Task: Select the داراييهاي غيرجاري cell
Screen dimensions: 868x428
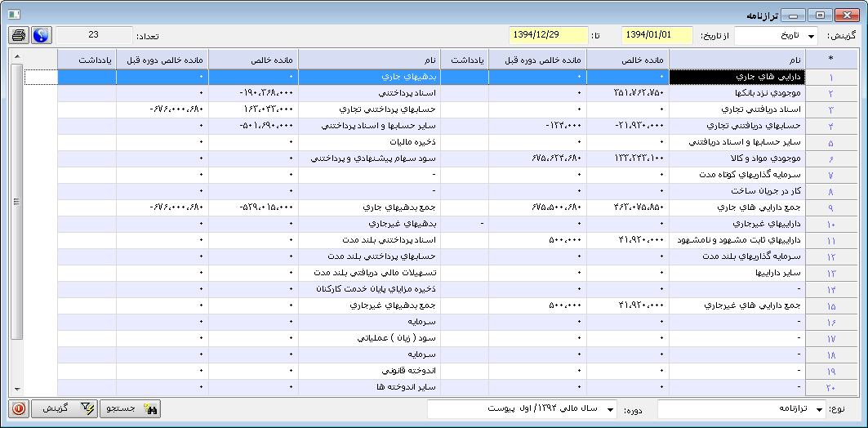Action: (x=737, y=225)
